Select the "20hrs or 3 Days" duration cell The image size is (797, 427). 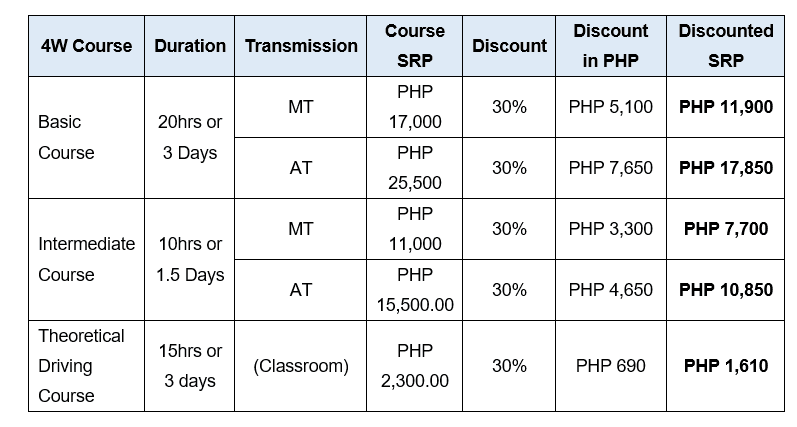(190, 137)
